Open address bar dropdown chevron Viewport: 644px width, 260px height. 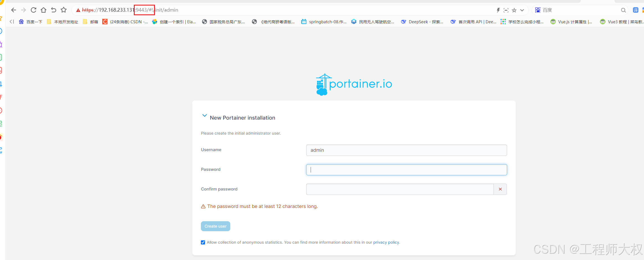click(522, 10)
